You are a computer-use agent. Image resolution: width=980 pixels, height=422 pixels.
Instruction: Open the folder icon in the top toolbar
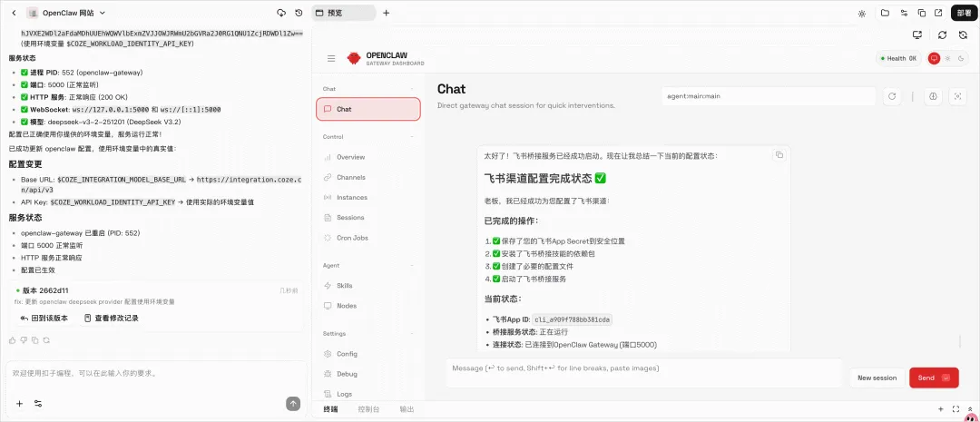(x=885, y=13)
